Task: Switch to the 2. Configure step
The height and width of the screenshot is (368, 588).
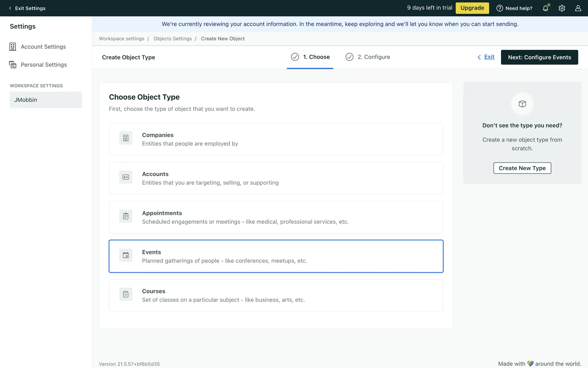Action: point(368,57)
